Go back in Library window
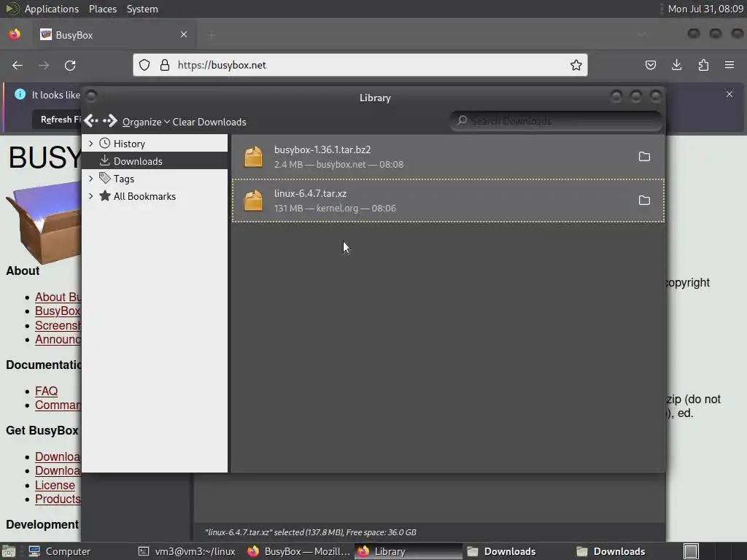Image resolution: width=747 pixels, height=560 pixels. [91, 121]
